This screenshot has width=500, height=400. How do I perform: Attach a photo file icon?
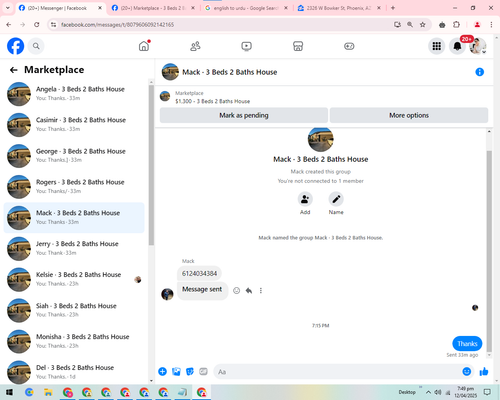click(x=176, y=371)
